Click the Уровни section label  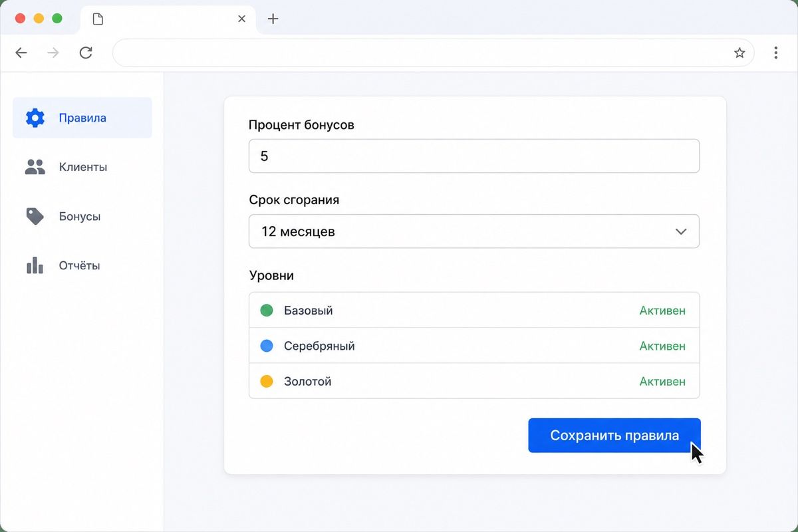click(271, 275)
